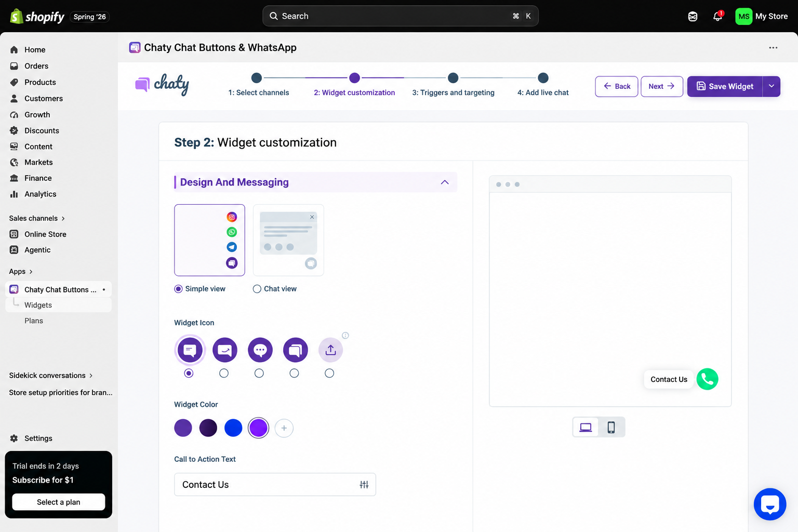Viewport: 798px width, 532px height.
Task: Select the Chat view thumbnail
Action: (288, 240)
